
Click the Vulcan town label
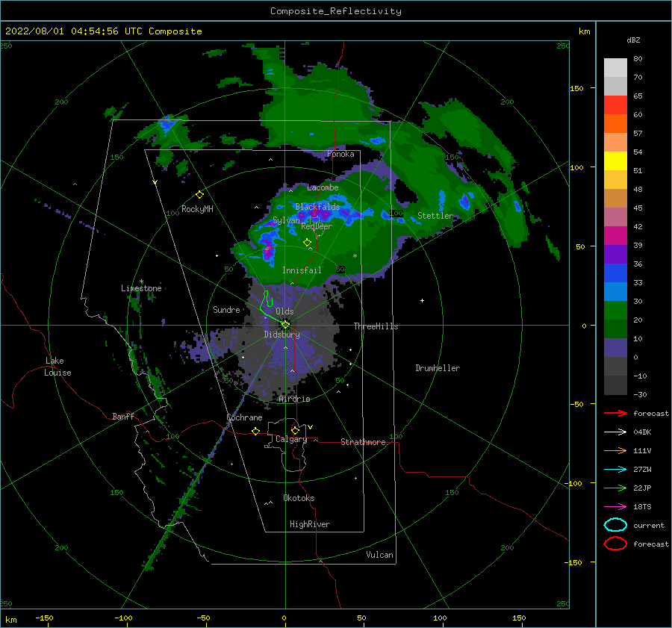379,555
